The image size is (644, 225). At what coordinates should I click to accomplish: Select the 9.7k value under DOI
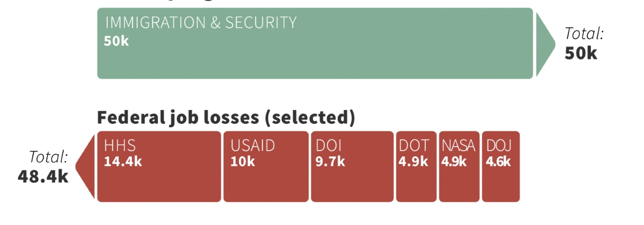[330, 162]
